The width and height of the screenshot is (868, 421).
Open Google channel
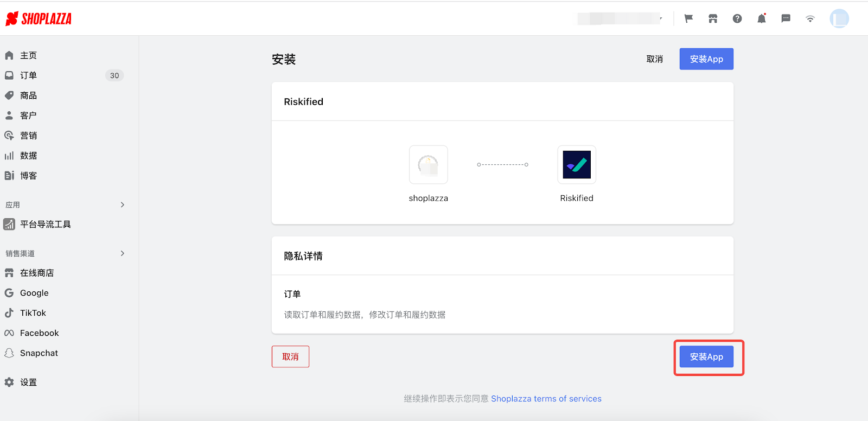click(x=34, y=293)
